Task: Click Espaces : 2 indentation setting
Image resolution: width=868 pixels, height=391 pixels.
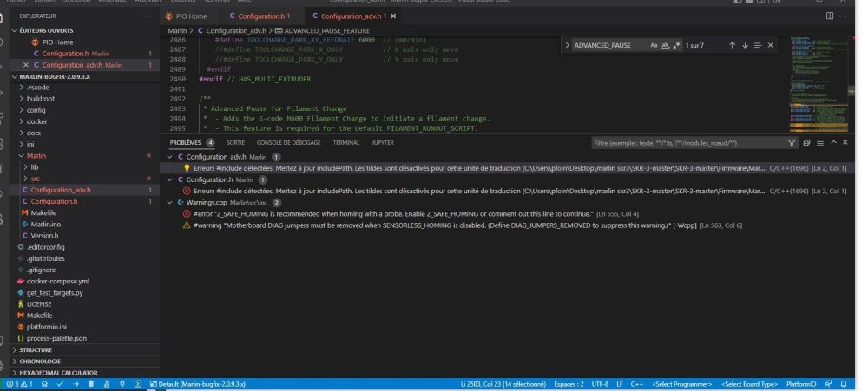Action: 569,384
